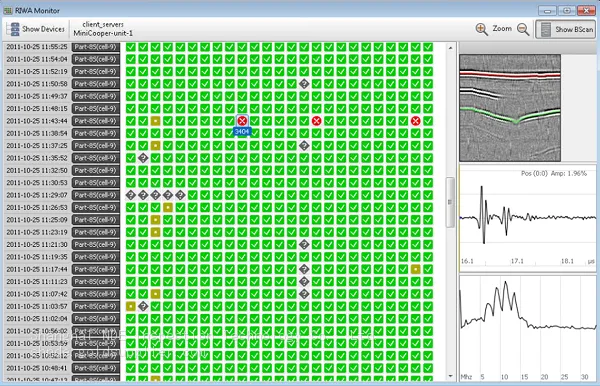Click the A-scan waveform chart

pos(528,218)
